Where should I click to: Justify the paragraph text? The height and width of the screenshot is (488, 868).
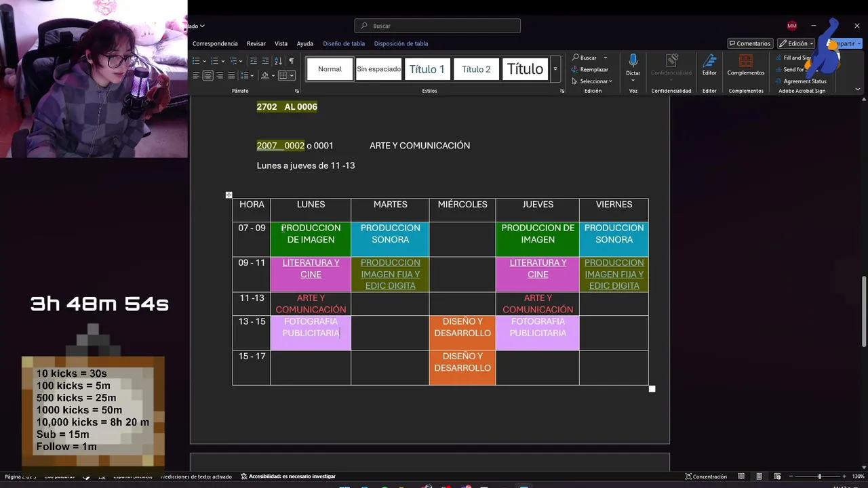click(x=231, y=75)
